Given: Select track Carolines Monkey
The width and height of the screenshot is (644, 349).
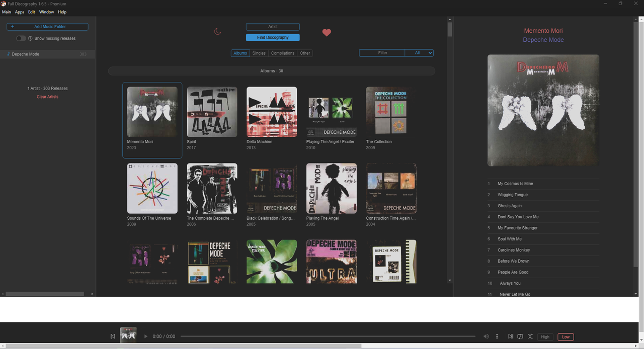Looking at the screenshot, I should click(543, 250).
